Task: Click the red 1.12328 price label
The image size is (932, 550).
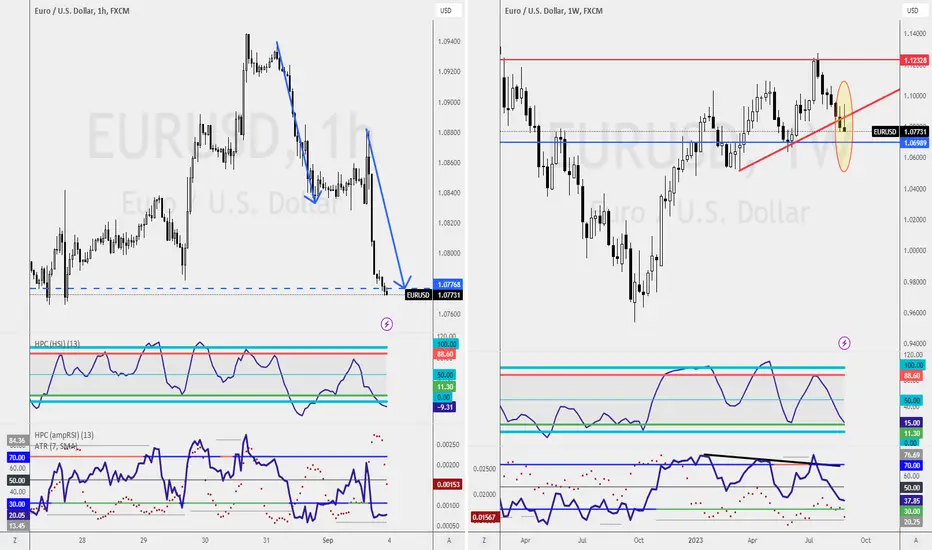Action: point(915,61)
